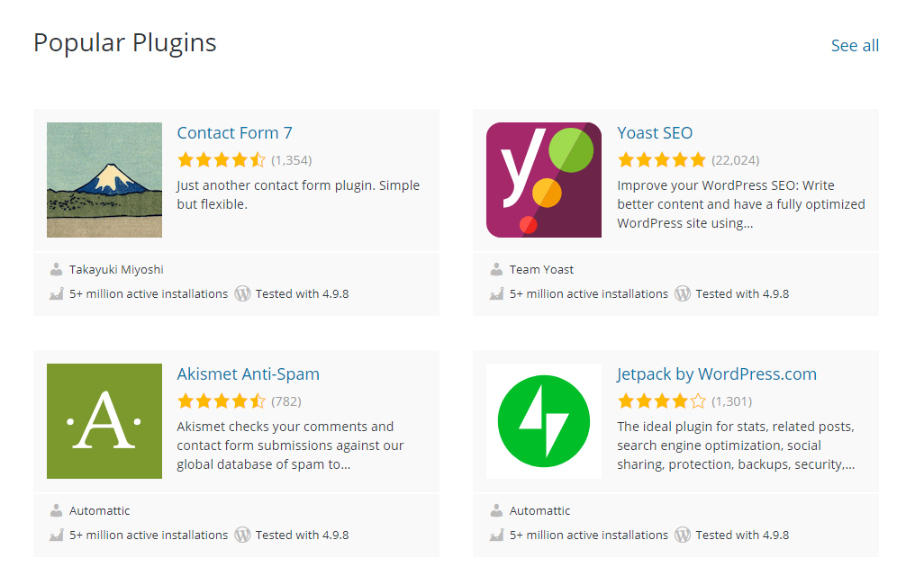
Task: Click the installations chart icon under Akismet
Action: coord(57,535)
